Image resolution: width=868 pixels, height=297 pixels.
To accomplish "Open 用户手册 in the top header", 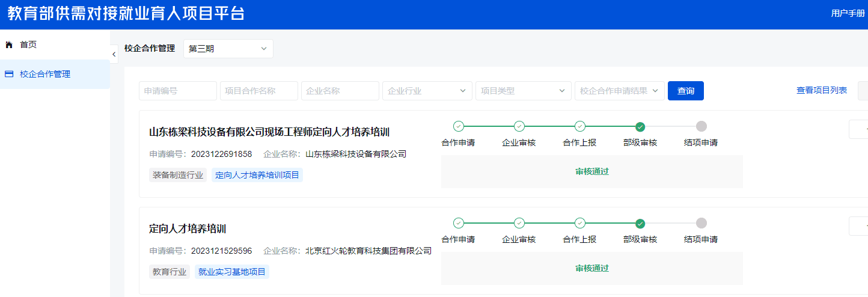I will coord(848,13).
